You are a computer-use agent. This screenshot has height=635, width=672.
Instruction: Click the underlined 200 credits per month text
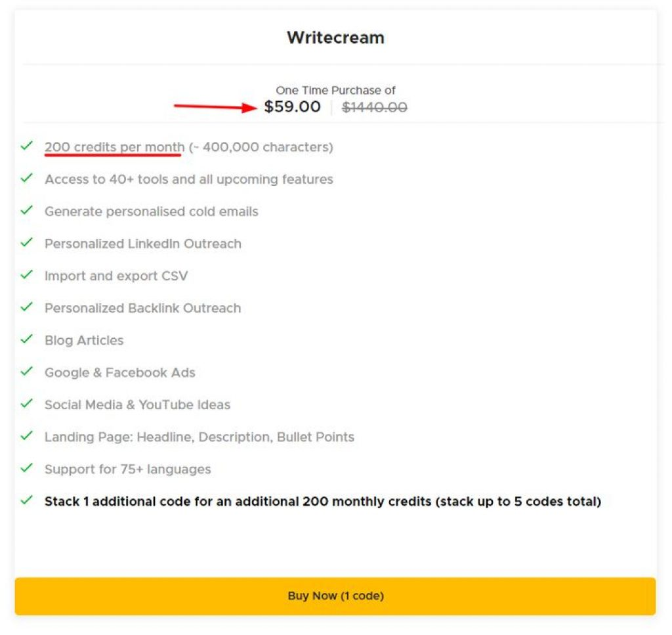pyautogui.click(x=114, y=147)
